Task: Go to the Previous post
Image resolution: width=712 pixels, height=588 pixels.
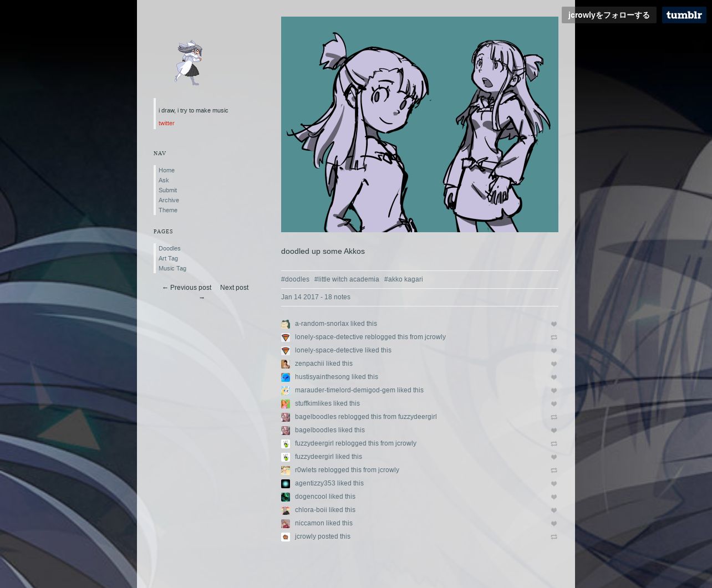Action: click(187, 288)
